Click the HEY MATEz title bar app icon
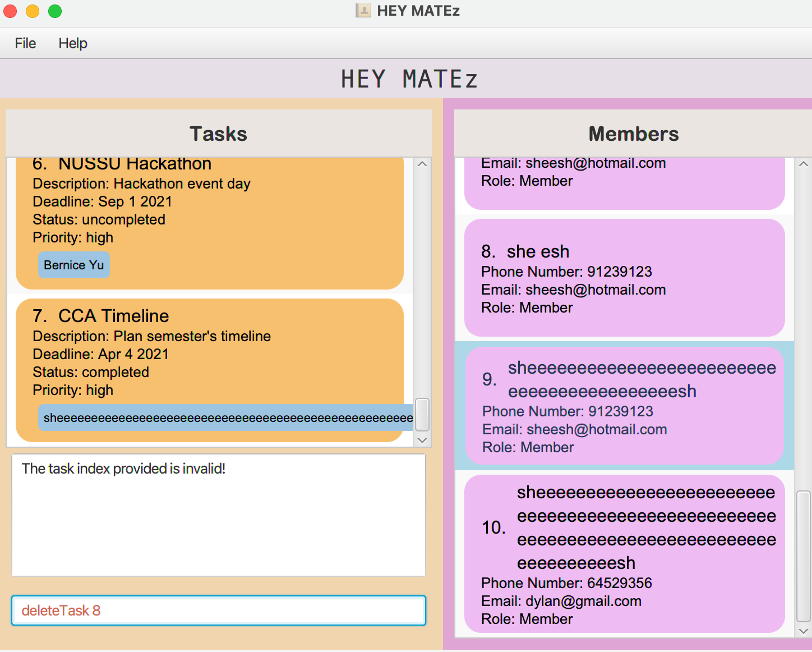Screen dimensions: 812x652 tap(363, 11)
